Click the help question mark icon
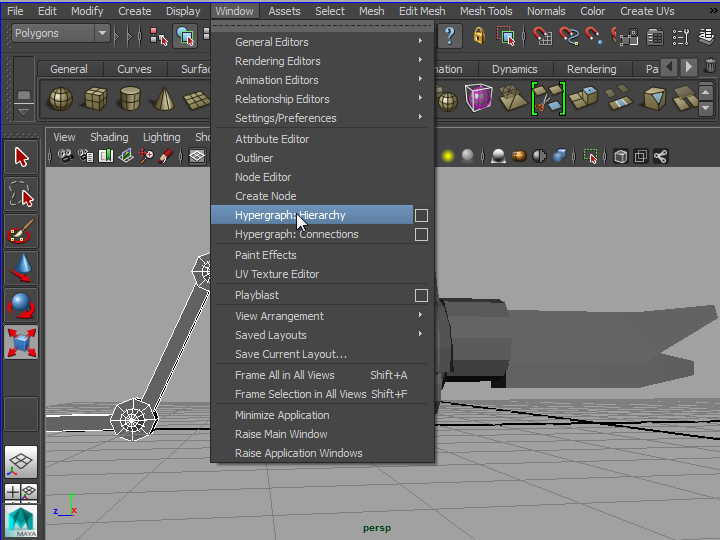This screenshot has width=720, height=540. point(450,36)
